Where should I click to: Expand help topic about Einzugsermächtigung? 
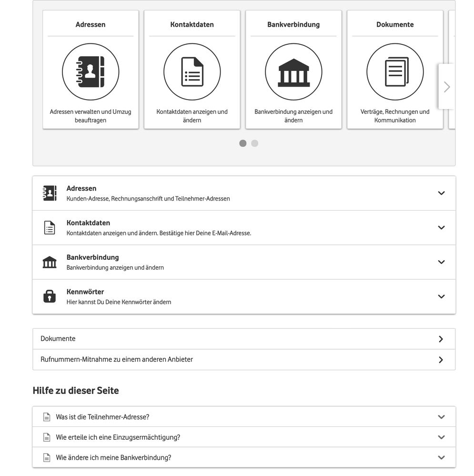[244, 437]
